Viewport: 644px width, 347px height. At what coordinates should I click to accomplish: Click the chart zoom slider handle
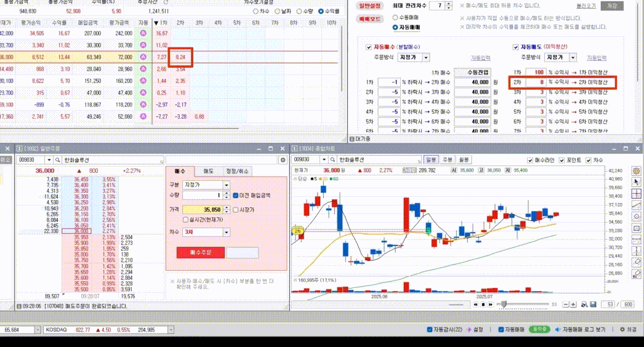coord(504,304)
